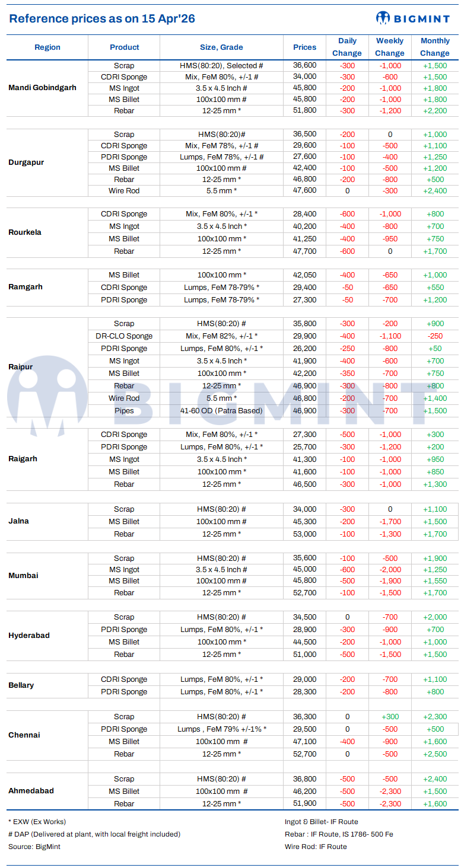Select the Daily Change column header
Screen dimensions: 461x868
[x=347, y=47]
